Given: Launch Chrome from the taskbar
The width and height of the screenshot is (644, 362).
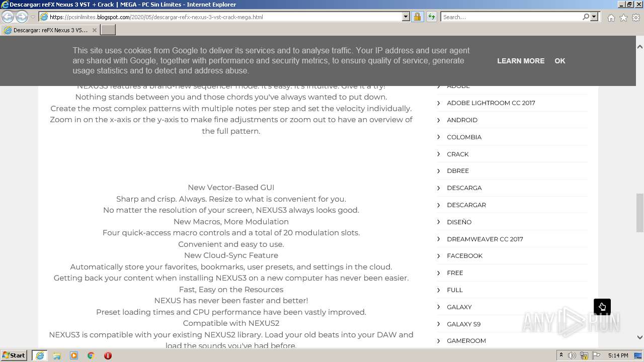Looking at the screenshot, I should 91,355.
